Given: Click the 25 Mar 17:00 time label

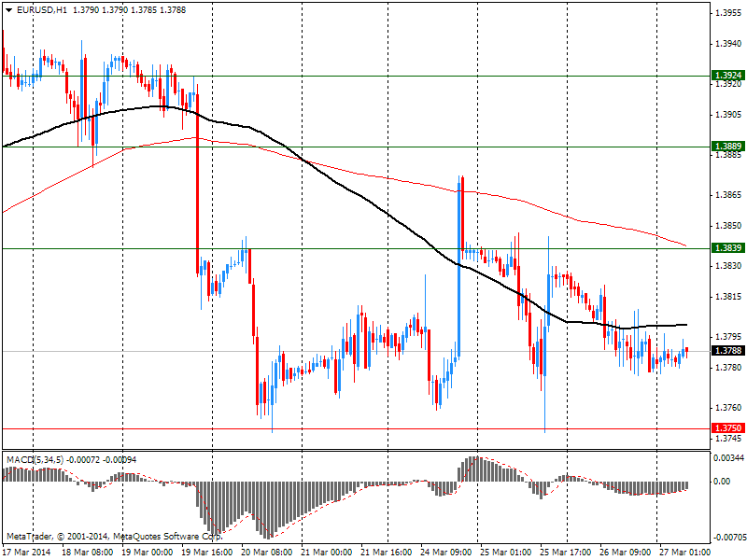Looking at the screenshot, I should click(x=566, y=553).
